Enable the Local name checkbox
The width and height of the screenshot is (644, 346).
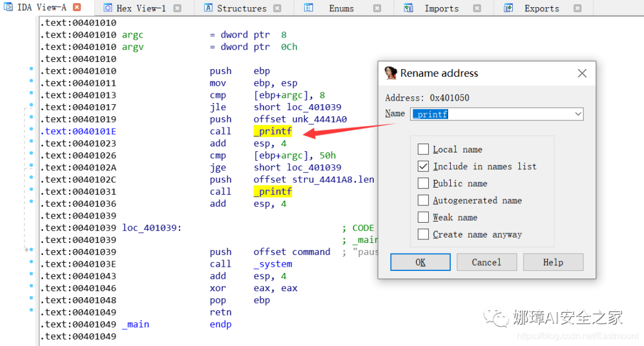pyautogui.click(x=423, y=149)
